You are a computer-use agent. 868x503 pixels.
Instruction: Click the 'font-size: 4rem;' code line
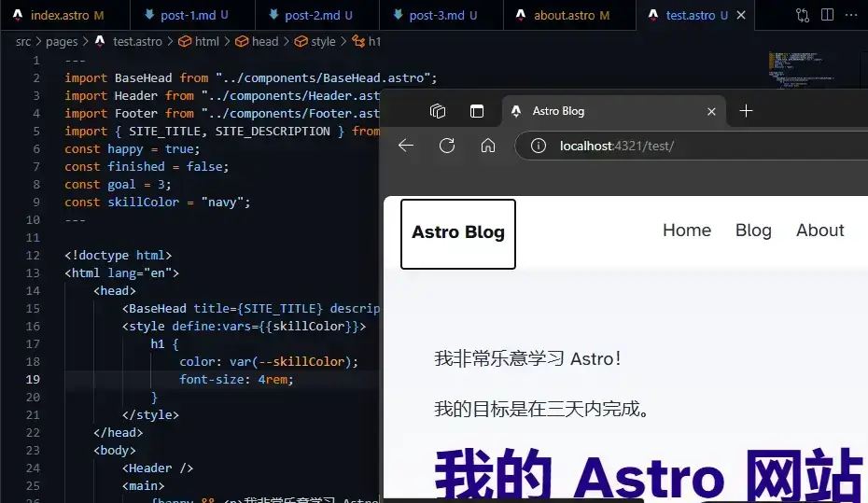(236, 379)
